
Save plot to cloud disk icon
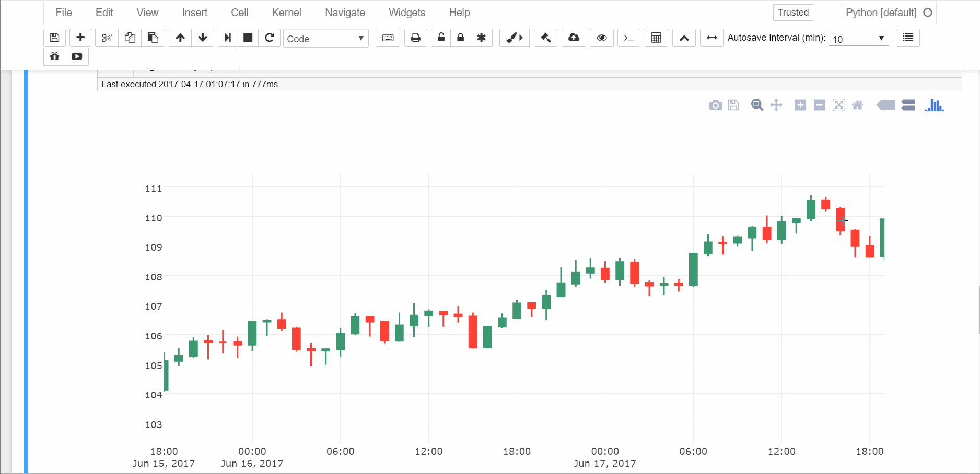coord(733,105)
